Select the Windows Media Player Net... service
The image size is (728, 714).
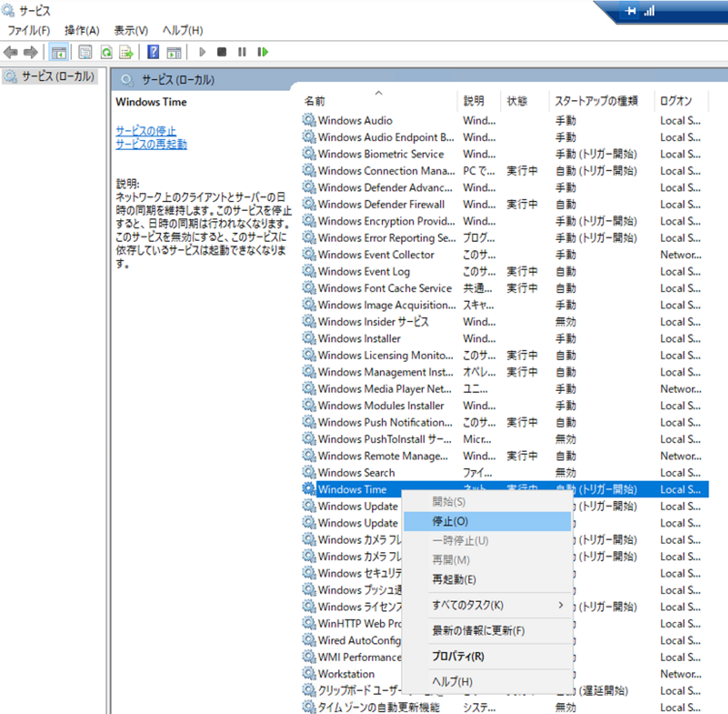pyautogui.click(x=505, y=389)
